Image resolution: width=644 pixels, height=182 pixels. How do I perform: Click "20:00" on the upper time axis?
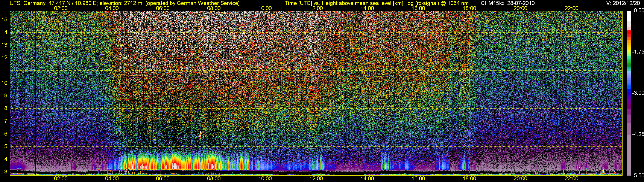pyautogui.click(x=521, y=8)
